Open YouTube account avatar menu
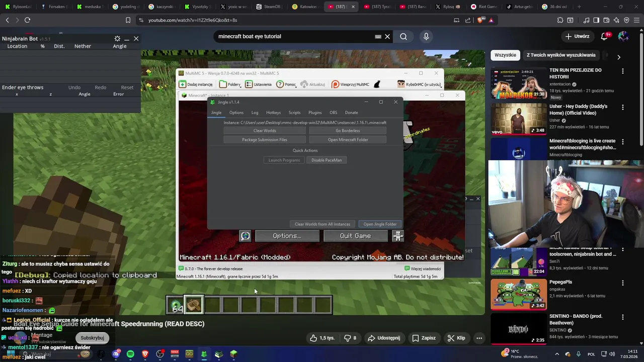The image size is (644, 362). [623, 36]
